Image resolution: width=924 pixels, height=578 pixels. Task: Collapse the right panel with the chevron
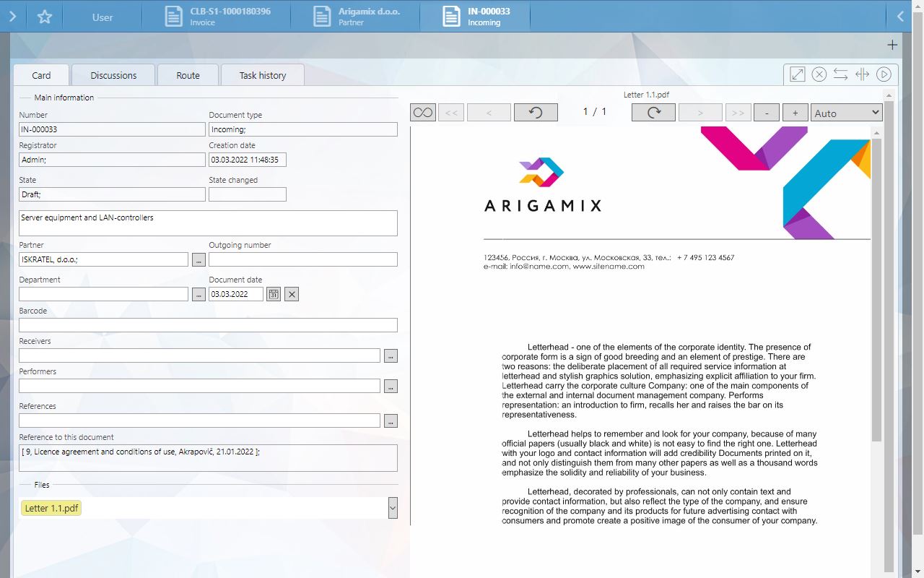[x=900, y=16]
